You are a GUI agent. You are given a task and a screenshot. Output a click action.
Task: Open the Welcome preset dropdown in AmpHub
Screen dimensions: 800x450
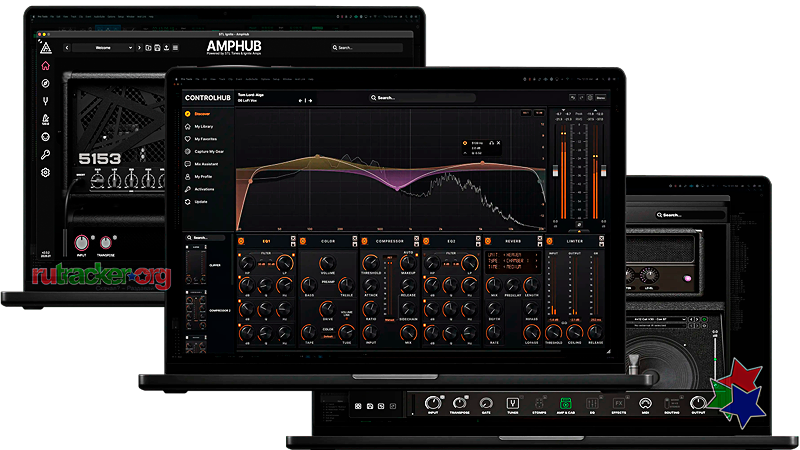click(99, 47)
